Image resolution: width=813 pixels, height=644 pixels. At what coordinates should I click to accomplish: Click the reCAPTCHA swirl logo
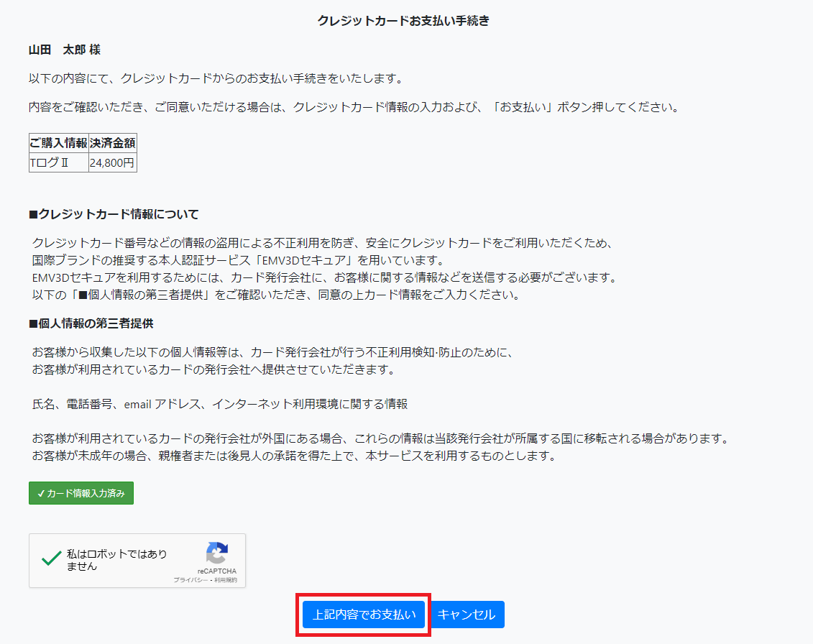(x=216, y=553)
